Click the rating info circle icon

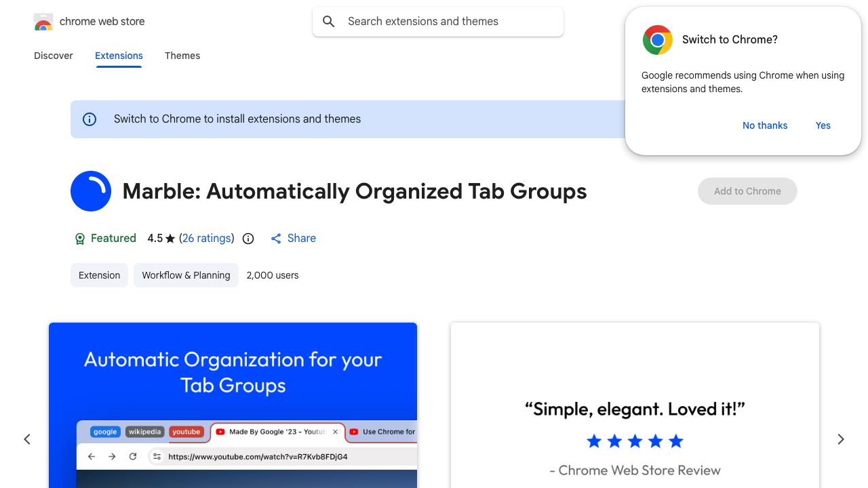pyautogui.click(x=248, y=239)
